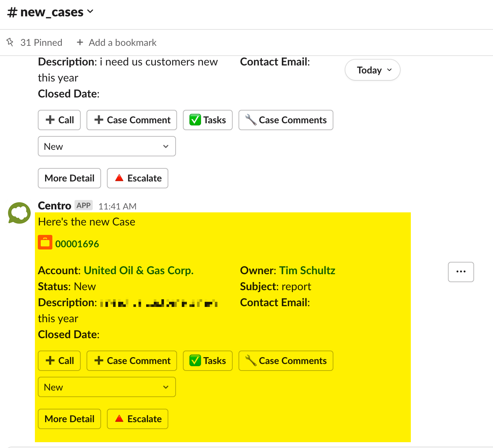Click Call button for case 00001696
This screenshot has width=493, height=448.
pyautogui.click(x=59, y=361)
